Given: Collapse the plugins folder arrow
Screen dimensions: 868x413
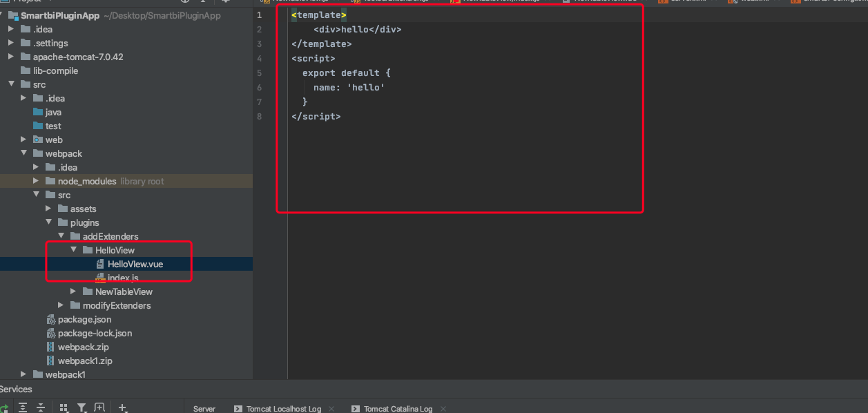Looking at the screenshot, I should [x=48, y=222].
